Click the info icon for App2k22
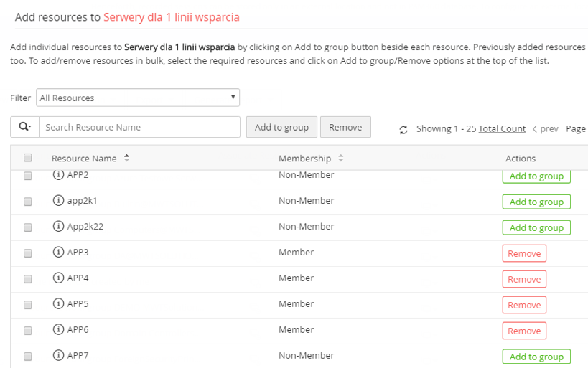 point(58,227)
